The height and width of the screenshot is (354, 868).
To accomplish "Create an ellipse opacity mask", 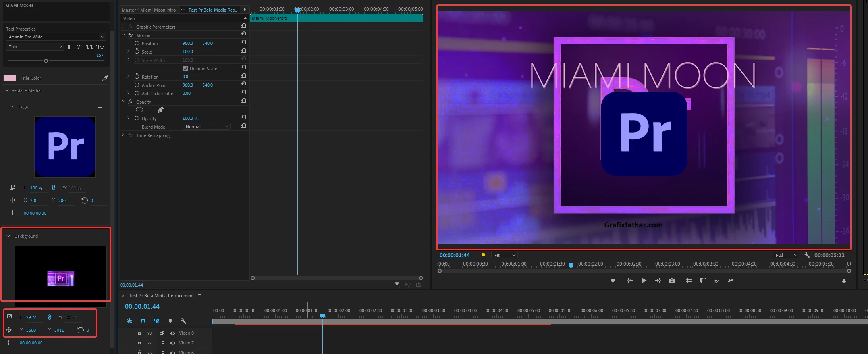I will [x=139, y=110].
